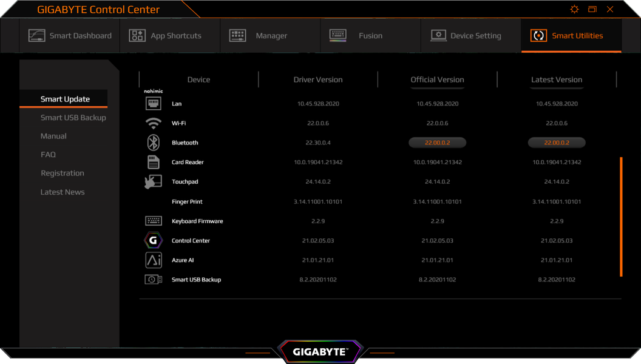The height and width of the screenshot is (364, 641).
Task: Click Bluetooth driver version 22.30.0.4
Action: (318, 143)
